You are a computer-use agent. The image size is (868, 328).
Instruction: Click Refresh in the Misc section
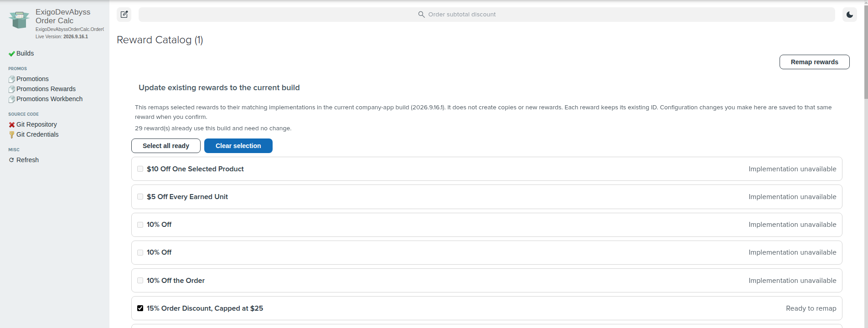coord(27,160)
